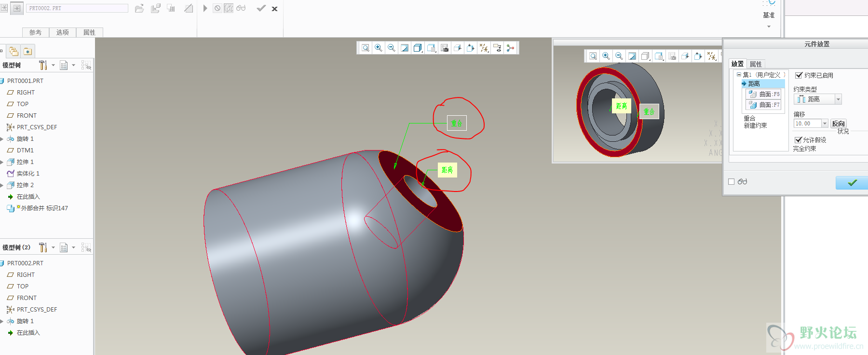Collapse 集1 (用户定义) constraint set
Screen dimensions: 868x355
coord(739,74)
